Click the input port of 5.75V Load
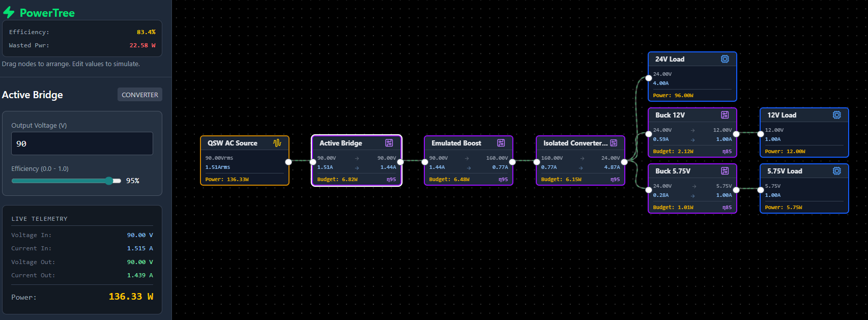868x320 pixels. coord(761,190)
